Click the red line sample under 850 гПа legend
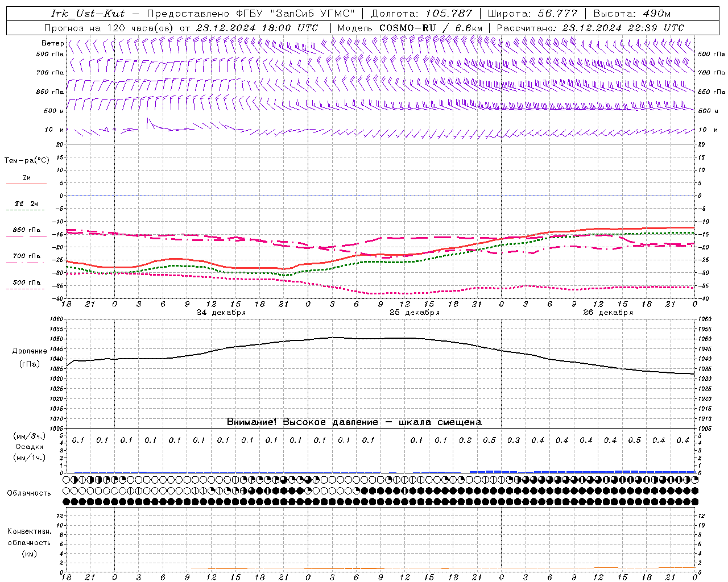The width and height of the screenshot is (728, 582). click(x=26, y=236)
